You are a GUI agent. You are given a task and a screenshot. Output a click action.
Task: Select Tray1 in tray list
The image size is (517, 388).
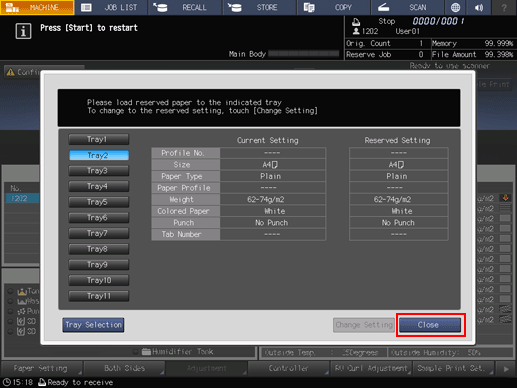(x=99, y=139)
